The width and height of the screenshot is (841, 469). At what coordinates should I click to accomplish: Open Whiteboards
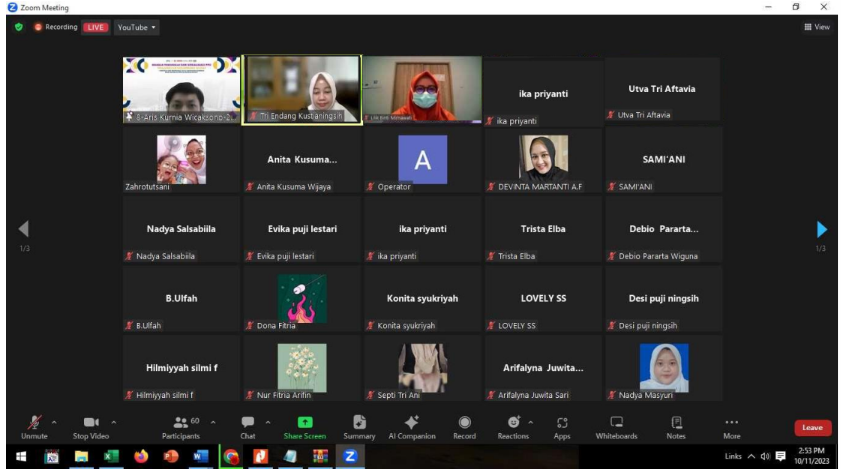(616, 427)
